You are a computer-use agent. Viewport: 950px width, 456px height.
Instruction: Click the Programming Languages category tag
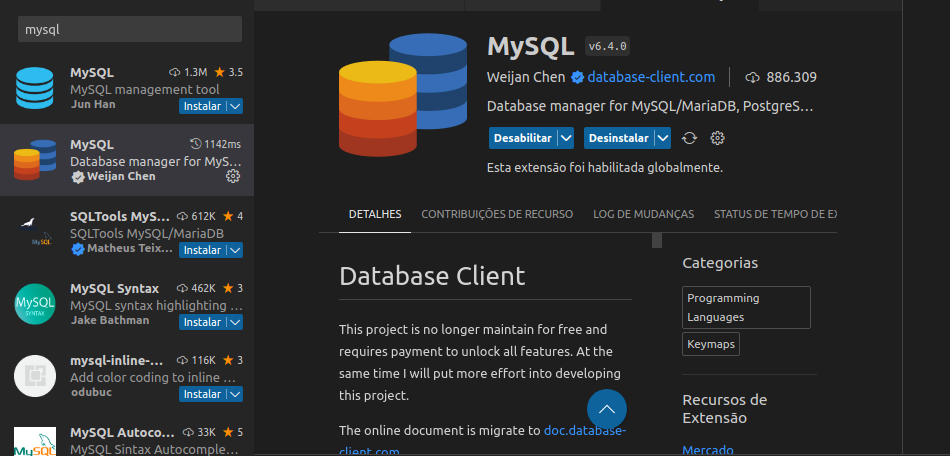point(746,308)
